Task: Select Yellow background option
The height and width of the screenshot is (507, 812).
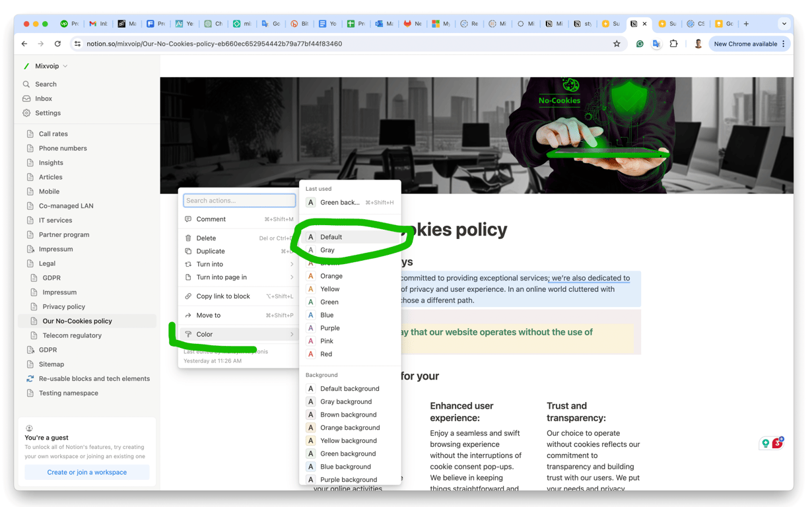Action: (350, 440)
